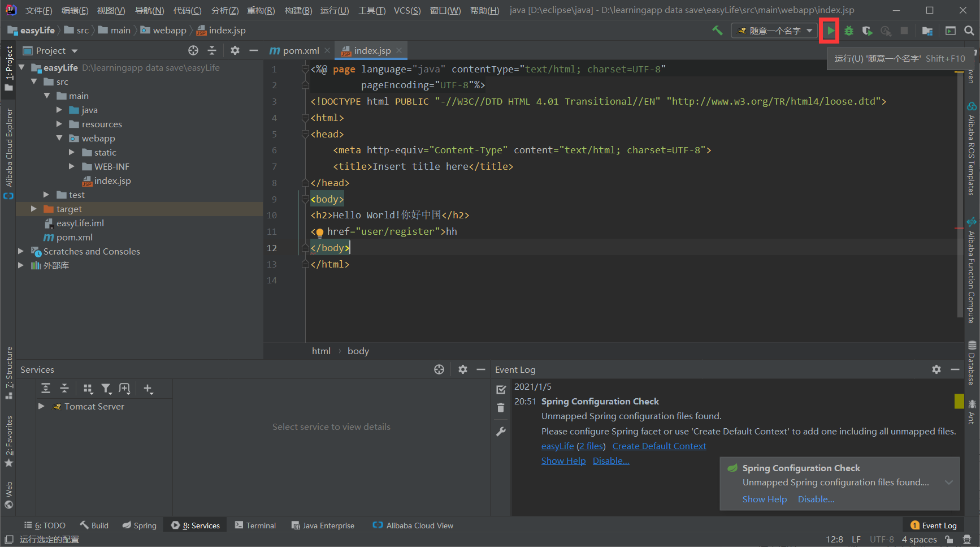Click easyLife link in Event Log

pos(557,446)
